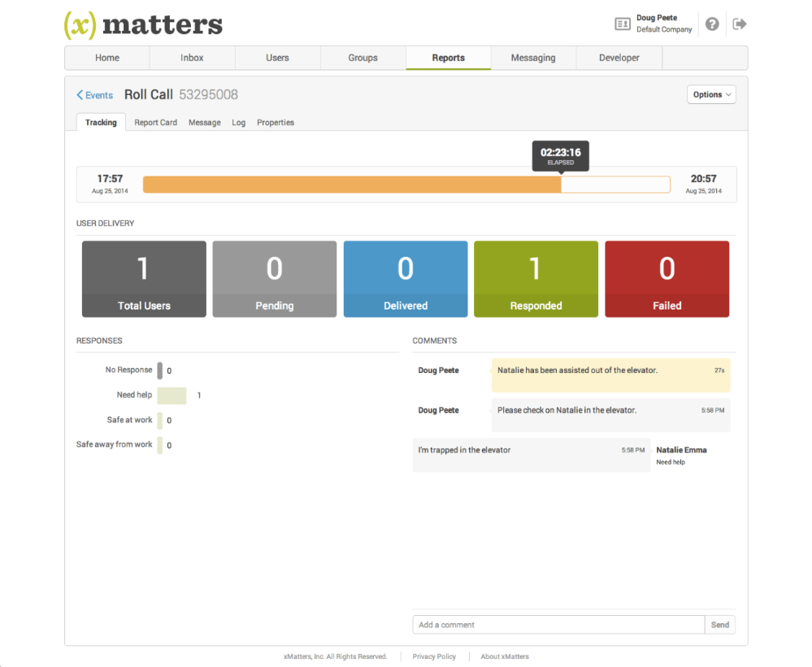Click the Need help response bar
The width and height of the screenshot is (812, 667).
pyautogui.click(x=172, y=396)
